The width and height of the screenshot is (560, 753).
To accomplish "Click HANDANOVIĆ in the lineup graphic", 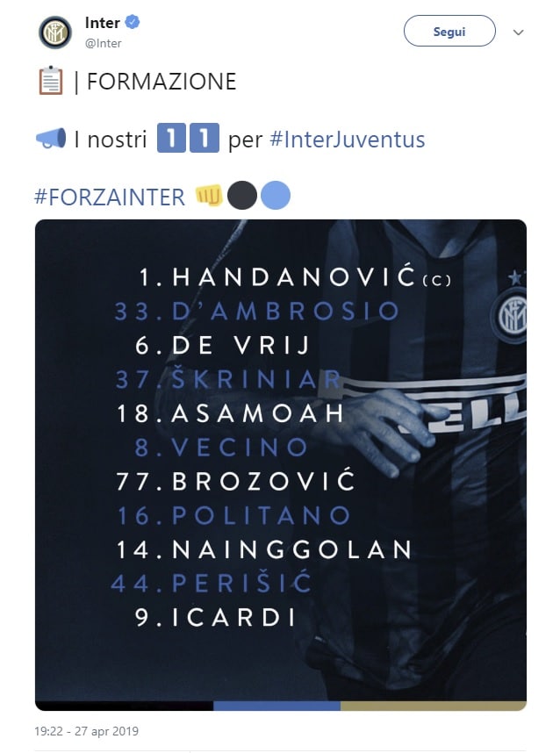I will point(294,277).
